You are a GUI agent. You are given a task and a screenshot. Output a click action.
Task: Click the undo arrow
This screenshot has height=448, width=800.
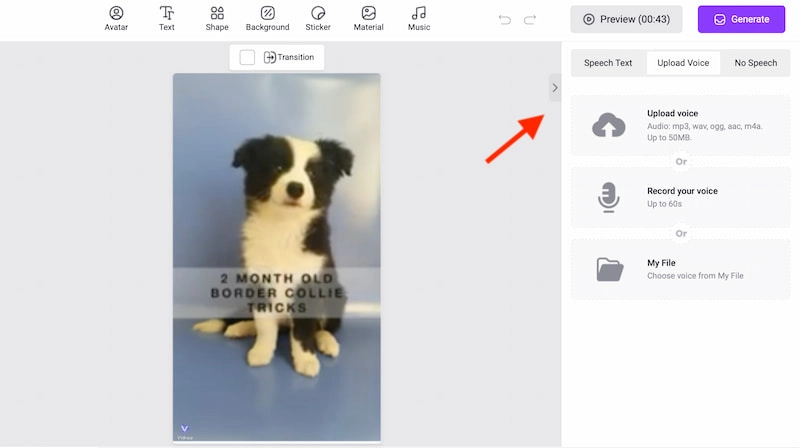[504, 19]
